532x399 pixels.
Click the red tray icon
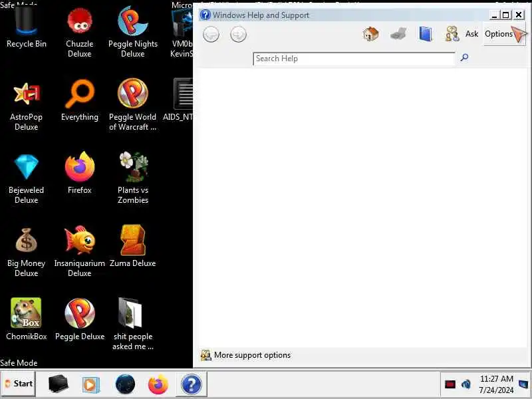coord(450,384)
